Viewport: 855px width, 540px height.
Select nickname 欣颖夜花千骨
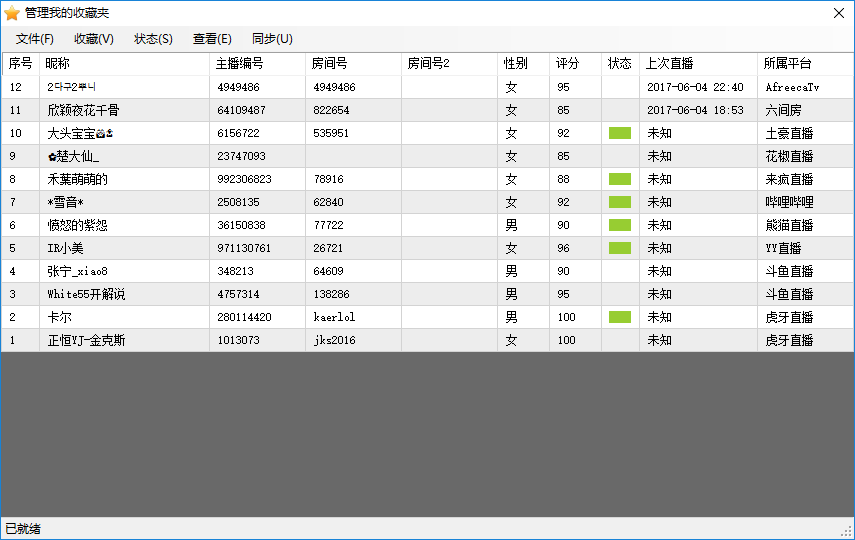83,110
